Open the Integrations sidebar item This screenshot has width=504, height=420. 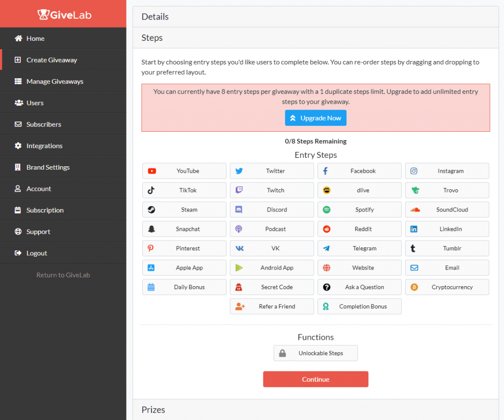pyautogui.click(x=44, y=146)
